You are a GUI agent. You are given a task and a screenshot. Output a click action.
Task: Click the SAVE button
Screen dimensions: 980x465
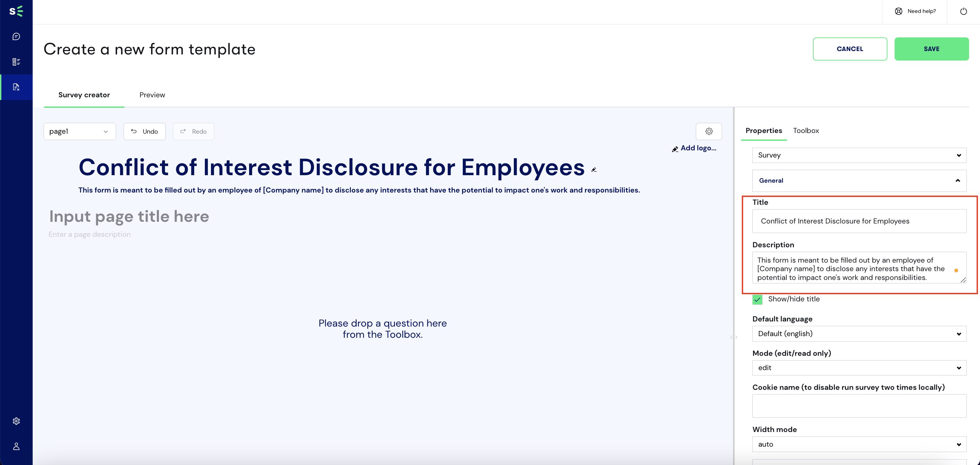pyautogui.click(x=931, y=49)
